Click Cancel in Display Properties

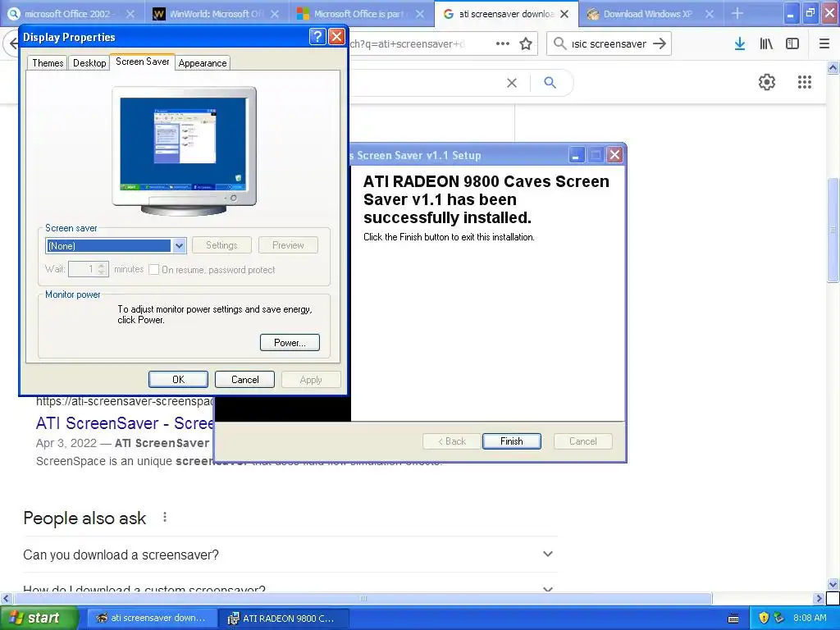click(x=244, y=379)
